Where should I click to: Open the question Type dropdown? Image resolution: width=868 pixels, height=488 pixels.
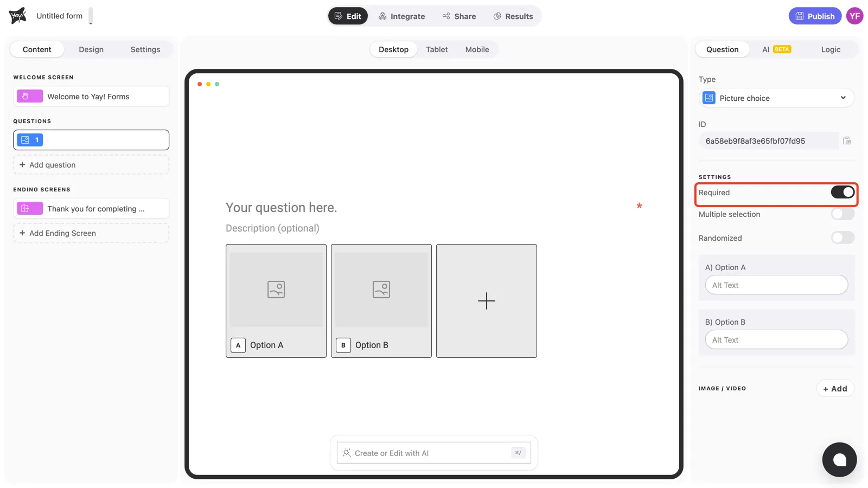click(x=776, y=98)
